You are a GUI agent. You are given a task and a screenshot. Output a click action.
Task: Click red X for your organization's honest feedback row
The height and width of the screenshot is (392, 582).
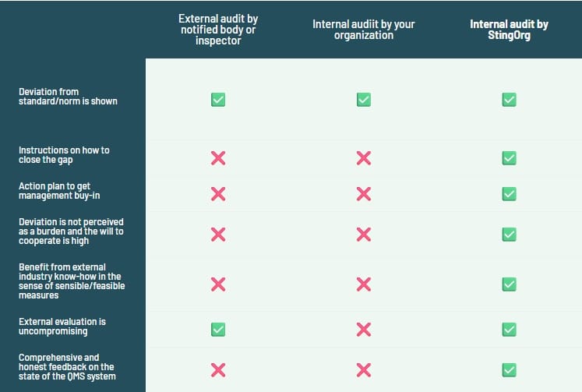click(363, 369)
